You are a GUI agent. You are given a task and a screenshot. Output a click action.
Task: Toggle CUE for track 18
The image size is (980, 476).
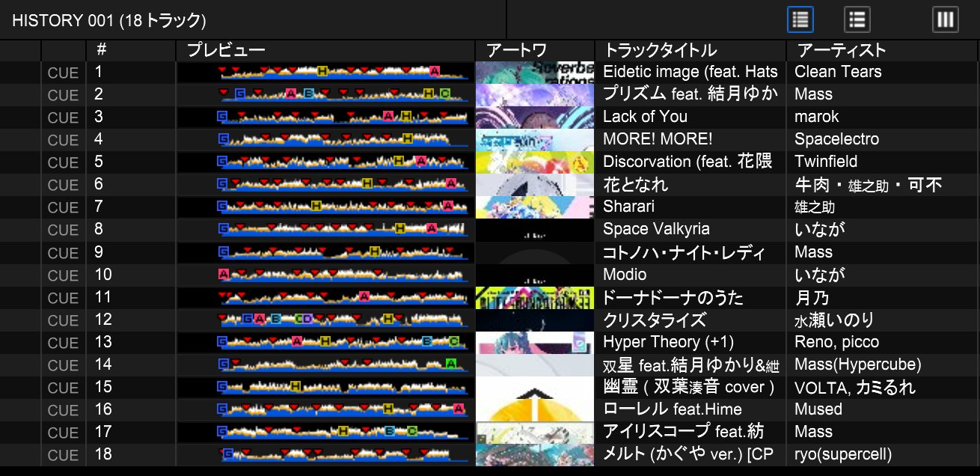(x=63, y=455)
